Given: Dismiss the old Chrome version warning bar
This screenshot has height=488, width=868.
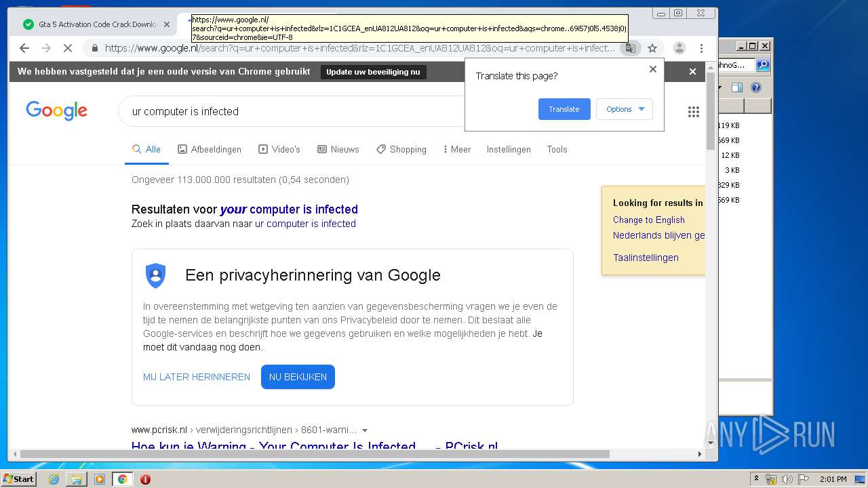Looking at the screenshot, I should coord(692,71).
